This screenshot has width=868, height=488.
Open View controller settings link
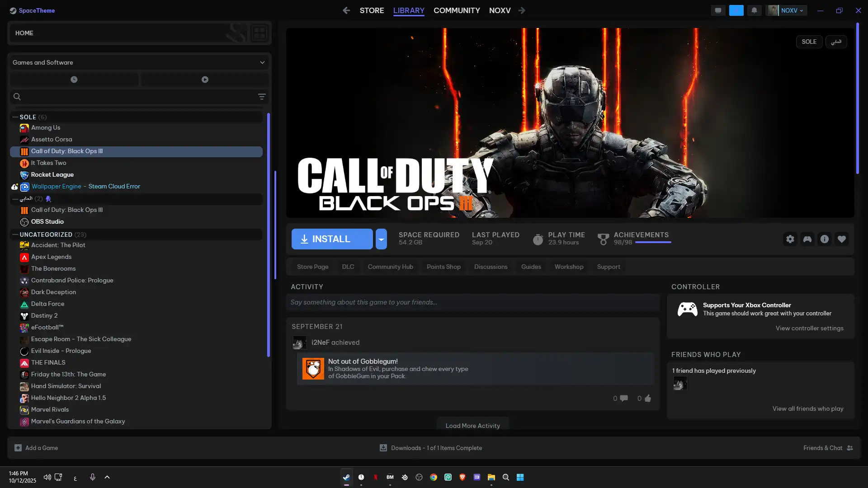click(x=809, y=328)
